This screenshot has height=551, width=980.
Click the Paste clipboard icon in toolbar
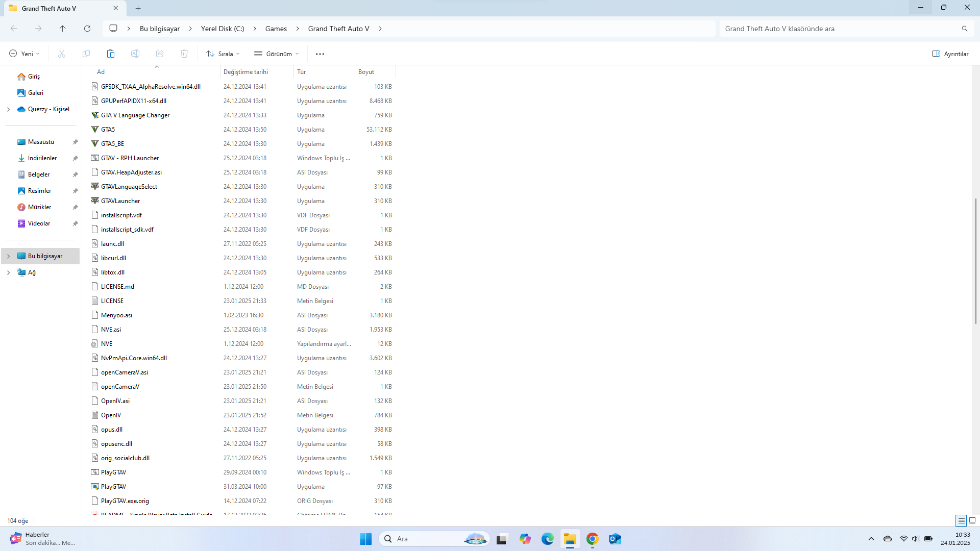tap(111, 54)
